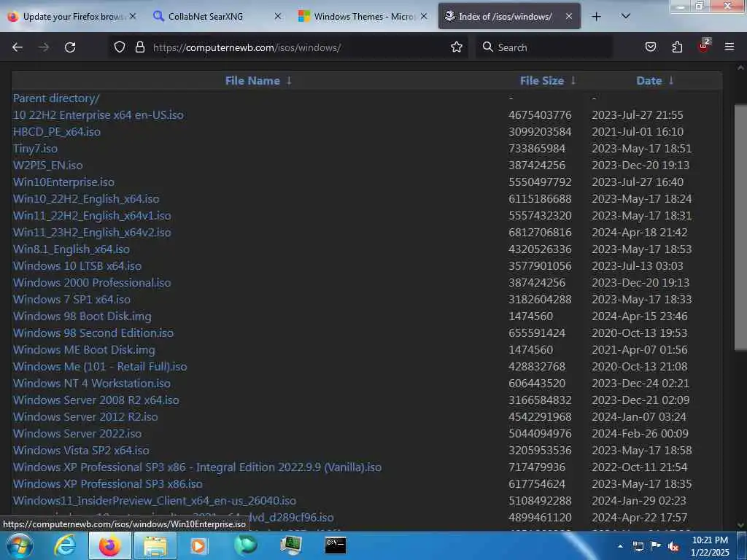Download 10 22H2 Enterprise x64 en-US.iso
747x560 pixels.
point(98,114)
